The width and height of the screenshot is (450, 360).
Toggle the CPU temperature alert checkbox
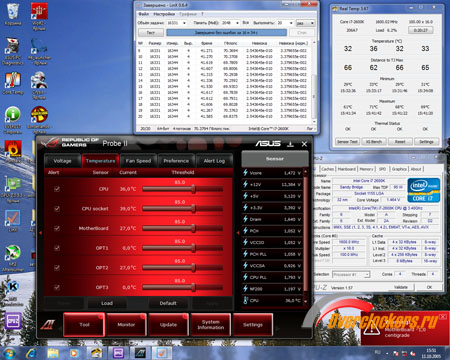pos(57,189)
